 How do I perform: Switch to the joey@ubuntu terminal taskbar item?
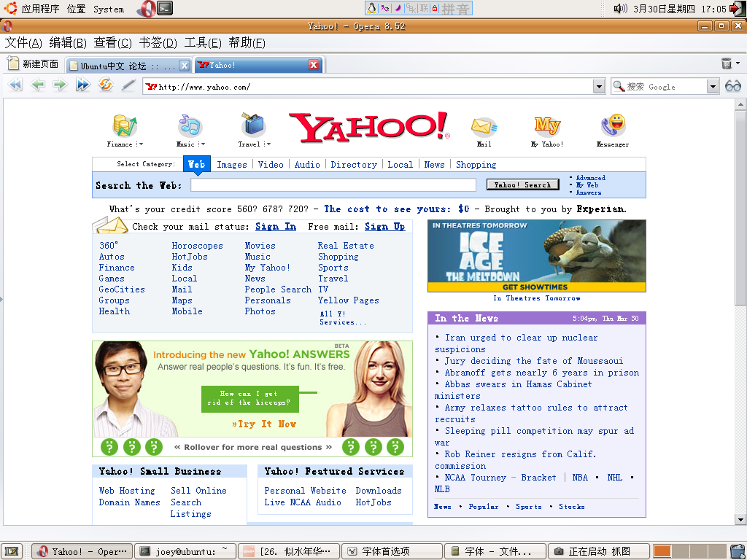tap(185, 551)
